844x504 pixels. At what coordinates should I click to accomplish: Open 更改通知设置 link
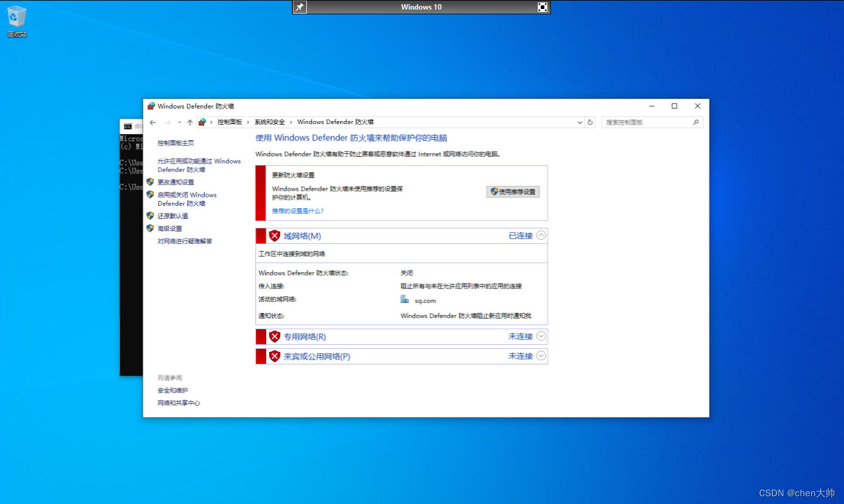pyautogui.click(x=175, y=183)
